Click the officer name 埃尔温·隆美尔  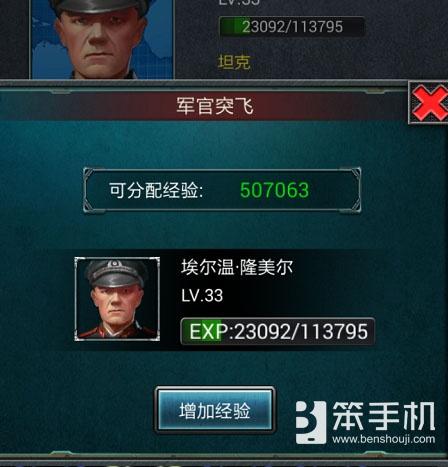click(x=237, y=267)
